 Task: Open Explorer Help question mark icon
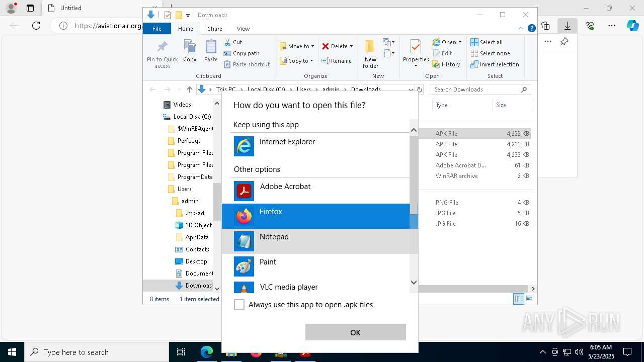click(x=531, y=29)
